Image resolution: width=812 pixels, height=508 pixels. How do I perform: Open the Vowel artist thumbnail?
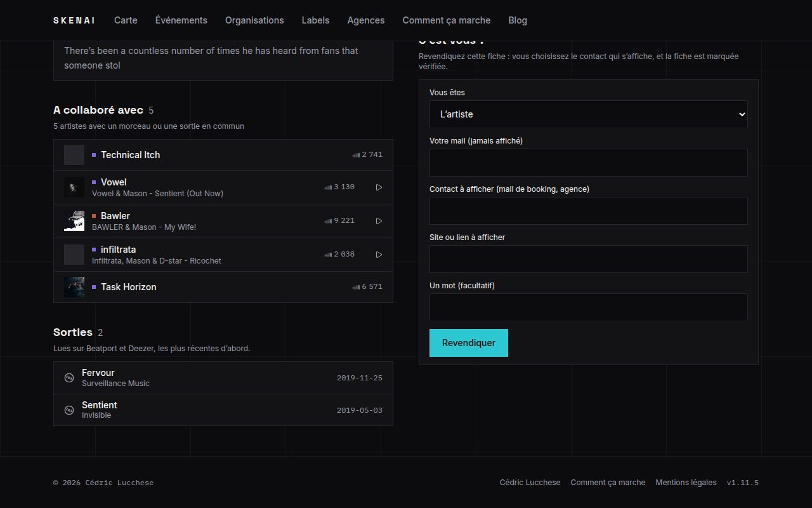pos(74,187)
